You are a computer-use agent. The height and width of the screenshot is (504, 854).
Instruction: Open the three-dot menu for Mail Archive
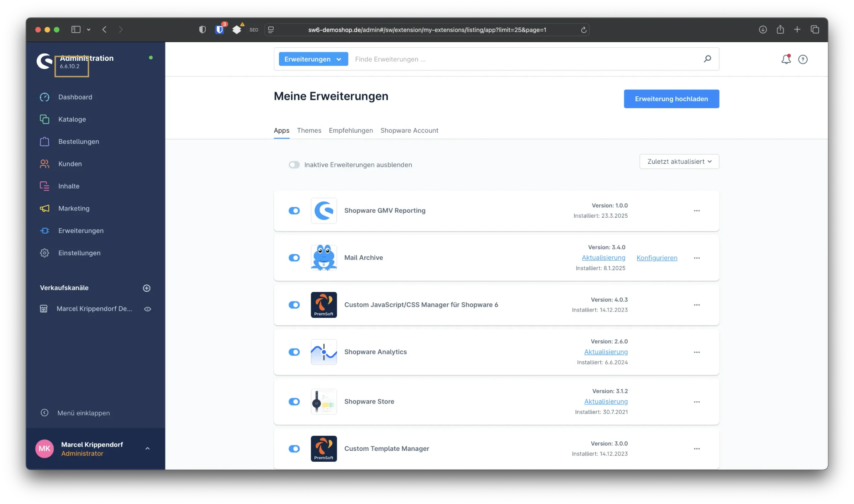pyautogui.click(x=696, y=258)
